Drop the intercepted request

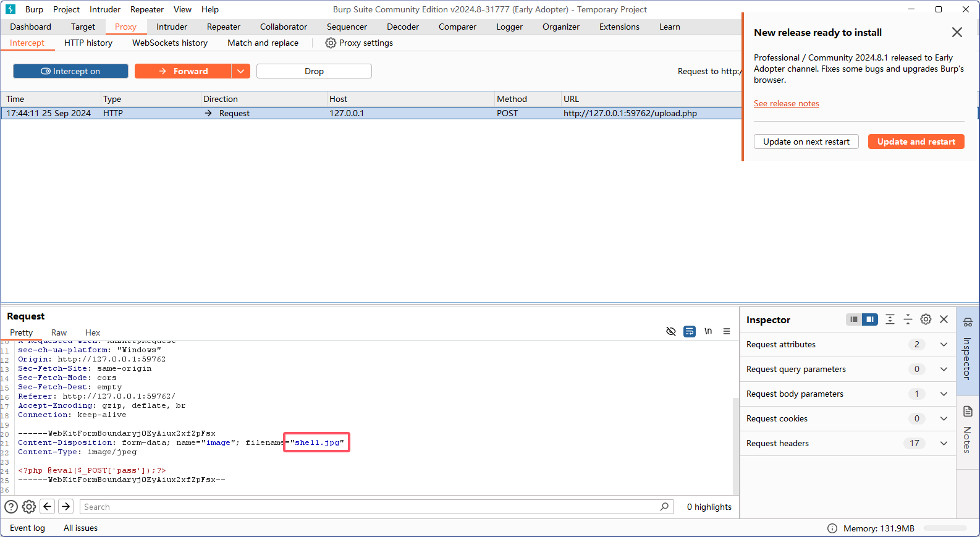click(x=314, y=71)
